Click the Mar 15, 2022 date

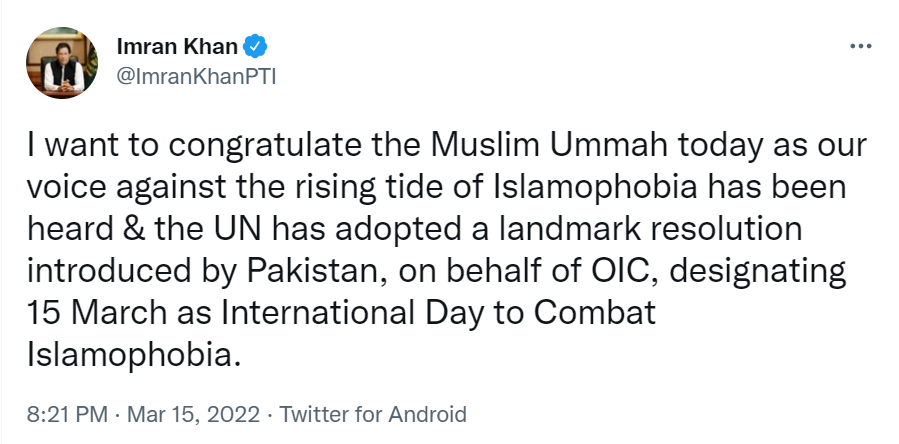[x=177, y=414]
